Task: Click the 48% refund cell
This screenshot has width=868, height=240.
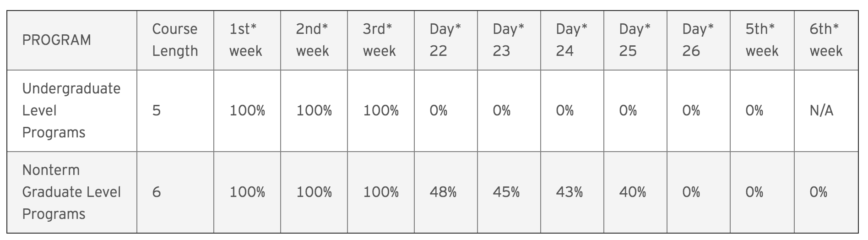Action: [443, 192]
